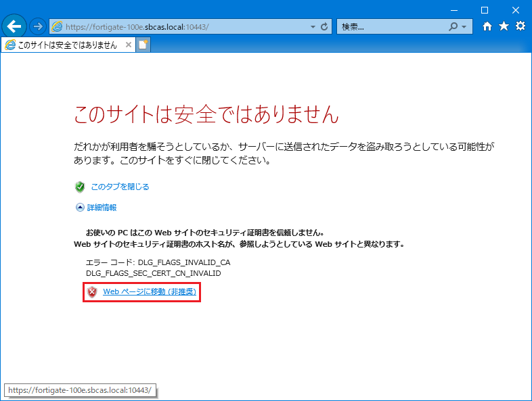The width and height of the screenshot is (532, 401).
Task: Open a new tab
Action: coord(143,45)
